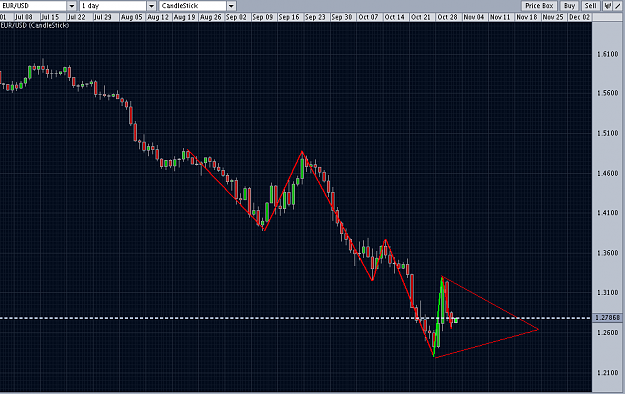Screen dimensions: 625x394
Task: Click the Aug 05 date label
Action: [x=131, y=17]
